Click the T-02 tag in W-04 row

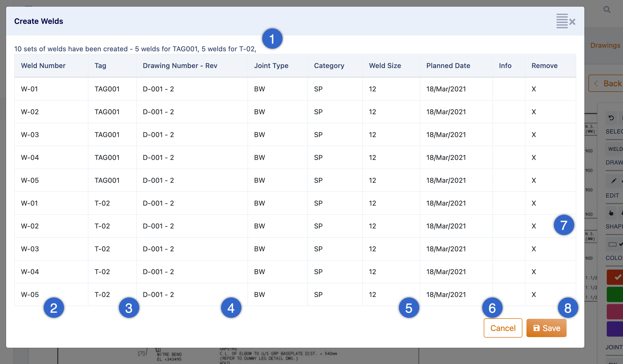click(102, 272)
